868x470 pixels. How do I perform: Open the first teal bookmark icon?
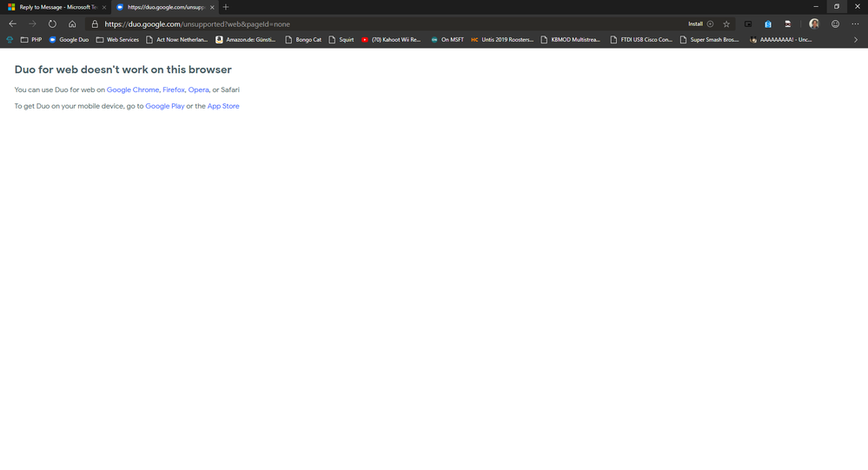tap(10, 40)
